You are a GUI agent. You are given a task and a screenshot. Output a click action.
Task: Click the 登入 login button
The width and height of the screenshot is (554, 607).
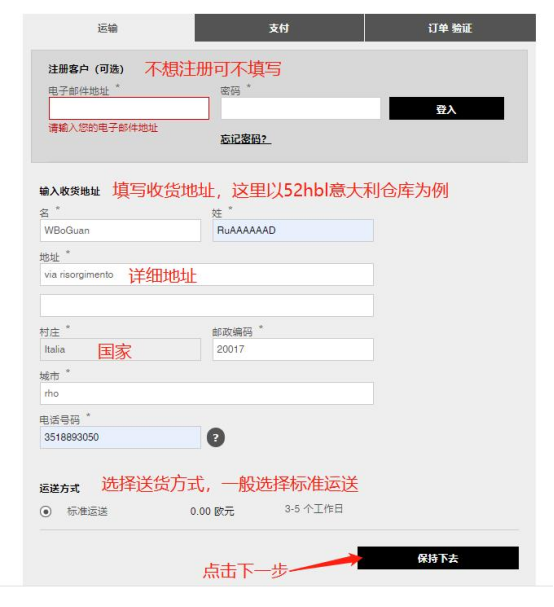coord(446,108)
